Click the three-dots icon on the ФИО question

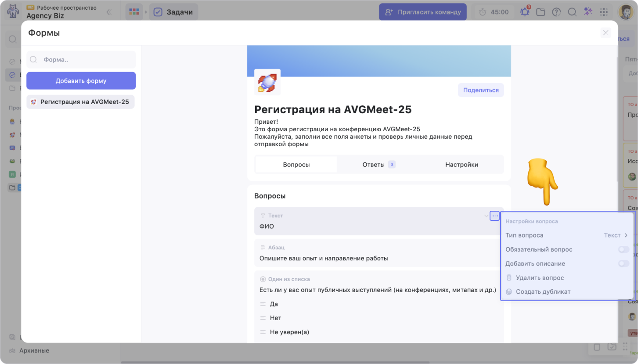[x=495, y=216]
